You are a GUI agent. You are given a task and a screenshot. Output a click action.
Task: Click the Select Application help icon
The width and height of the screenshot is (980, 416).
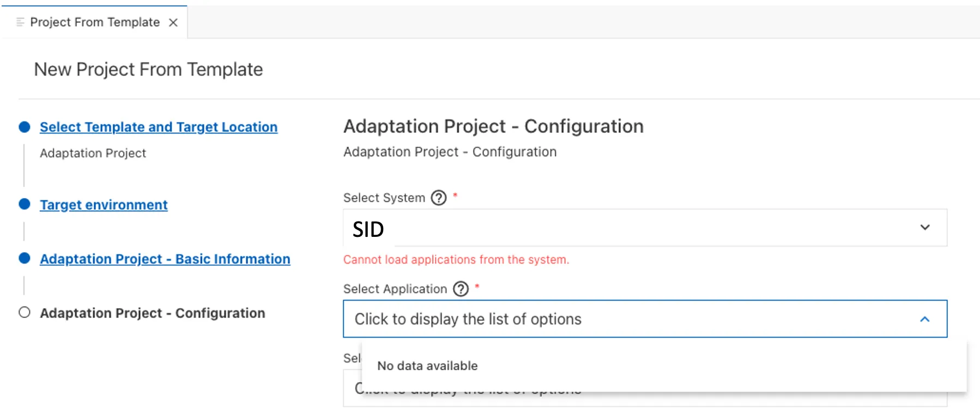click(461, 289)
